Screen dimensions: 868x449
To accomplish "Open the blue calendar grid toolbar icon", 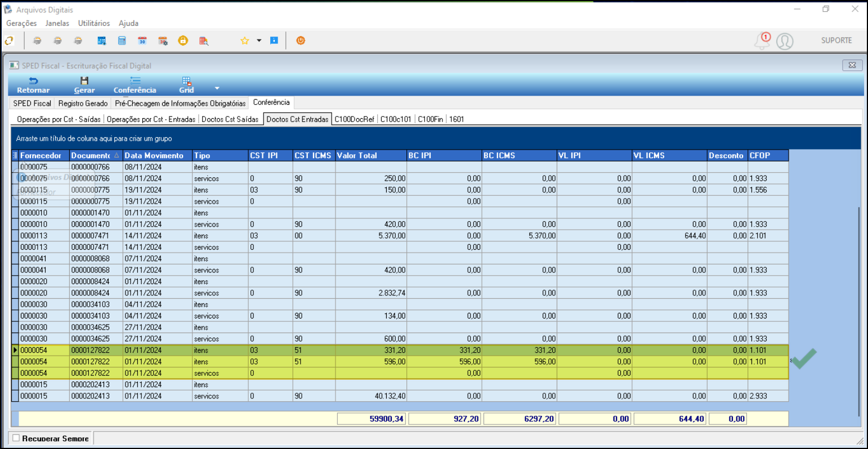I will coord(102,41).
